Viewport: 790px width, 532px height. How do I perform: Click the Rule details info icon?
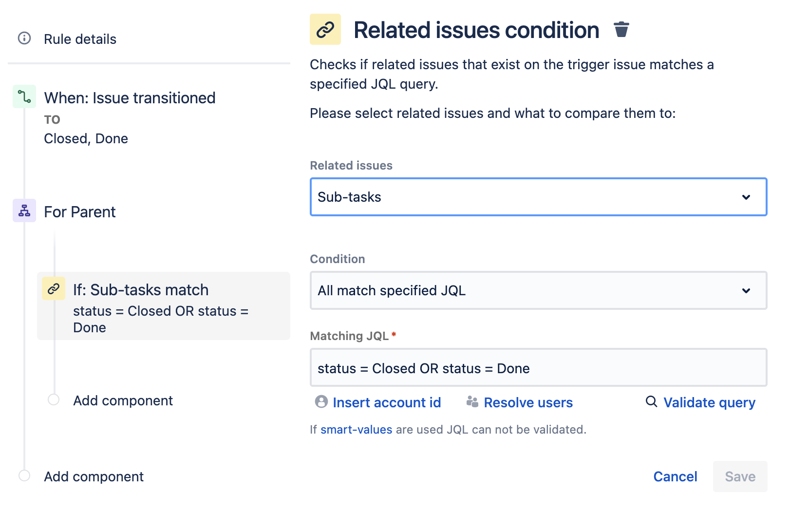[x=24, y=38]
